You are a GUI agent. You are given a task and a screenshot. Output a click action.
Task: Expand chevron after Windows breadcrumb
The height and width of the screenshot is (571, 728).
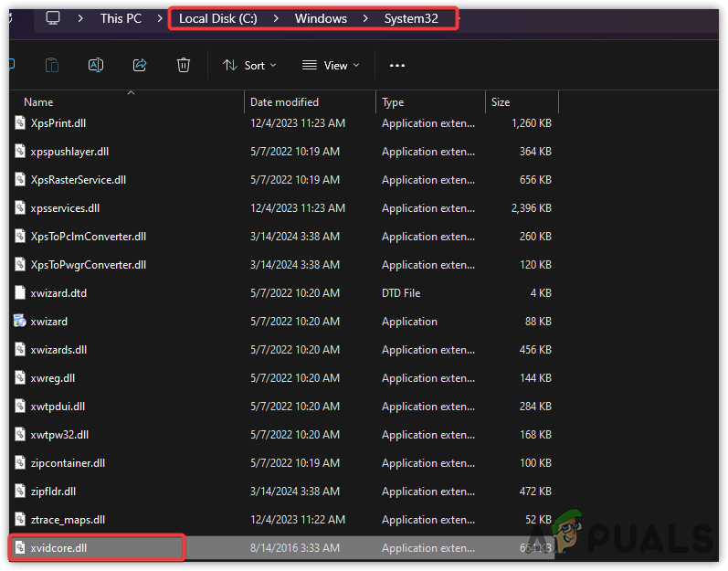point(365,18)
